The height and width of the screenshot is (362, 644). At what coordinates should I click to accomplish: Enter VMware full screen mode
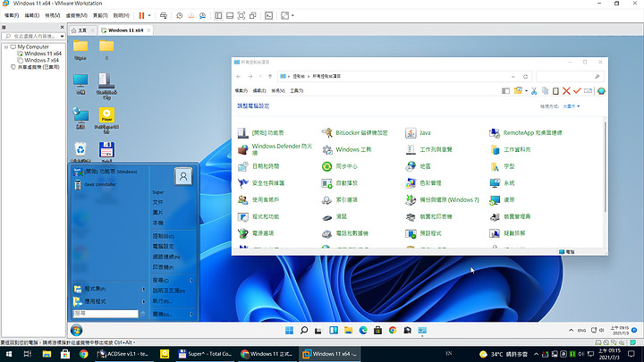tap(241, 15)
